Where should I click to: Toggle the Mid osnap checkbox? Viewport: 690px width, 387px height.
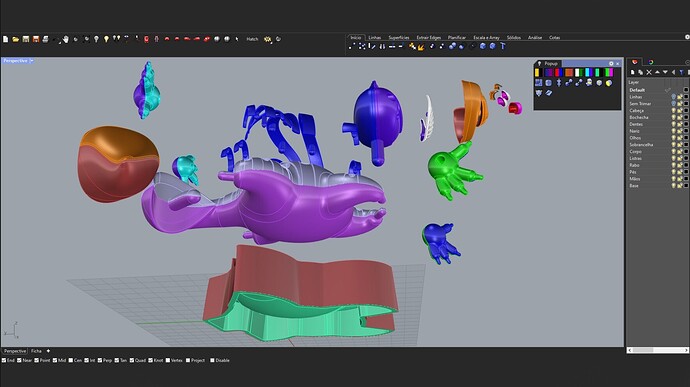point(55,360)
